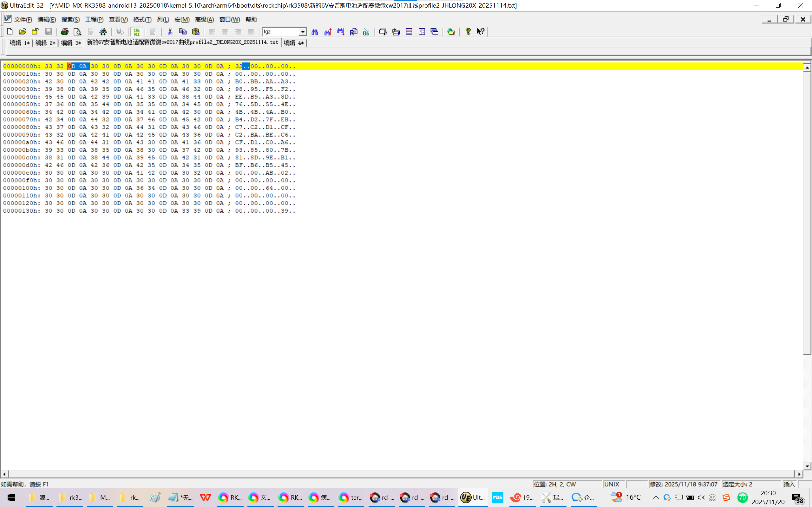Toggle Word Wrap toolbar button

point(120,31)
